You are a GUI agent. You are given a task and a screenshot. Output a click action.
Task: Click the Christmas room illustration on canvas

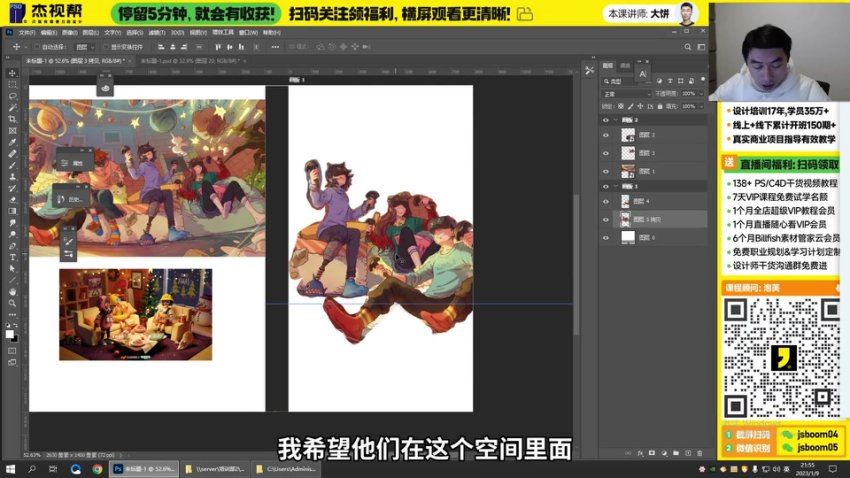pos(136,314)
